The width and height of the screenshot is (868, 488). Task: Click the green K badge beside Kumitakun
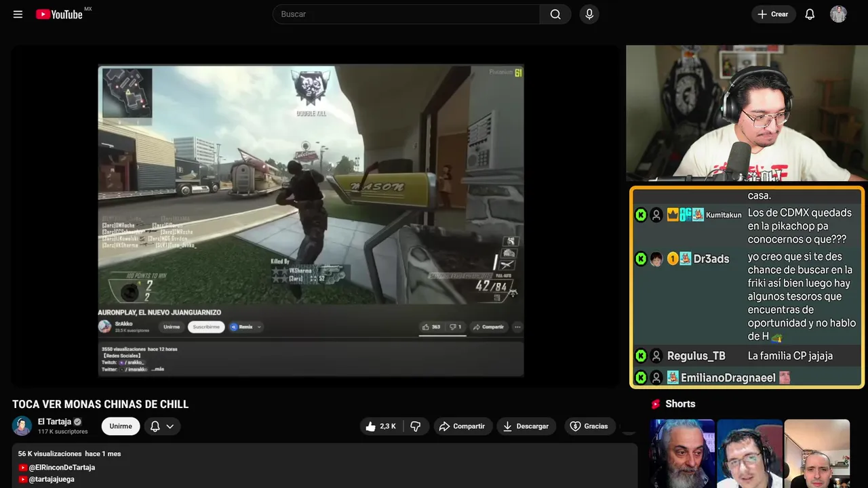pyautogui.click(x=641, y=215)
